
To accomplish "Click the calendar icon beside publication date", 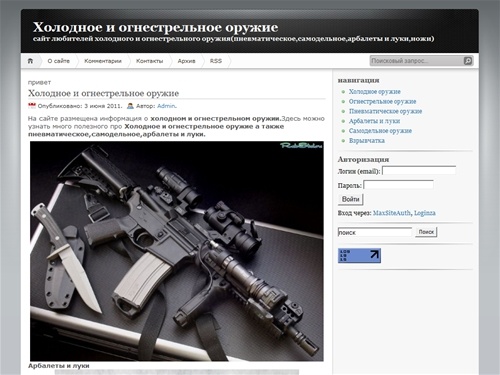I will (32, 106).
